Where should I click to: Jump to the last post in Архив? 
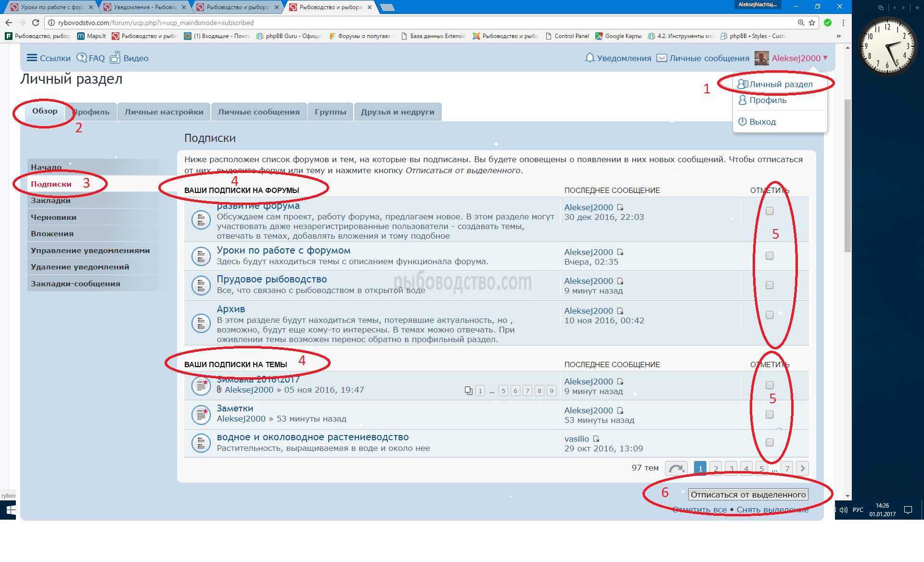(620, 311)
